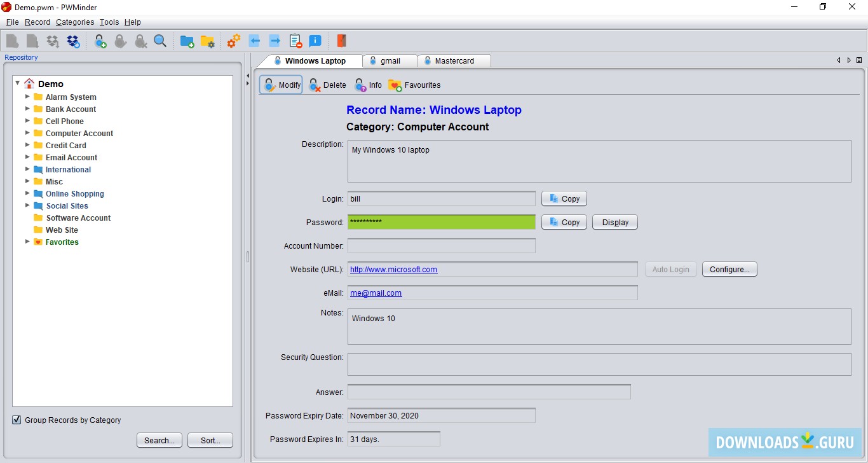Screen dimensions: 868x463
Task: Expand the Online Shopping category
Action: point(27,193)
